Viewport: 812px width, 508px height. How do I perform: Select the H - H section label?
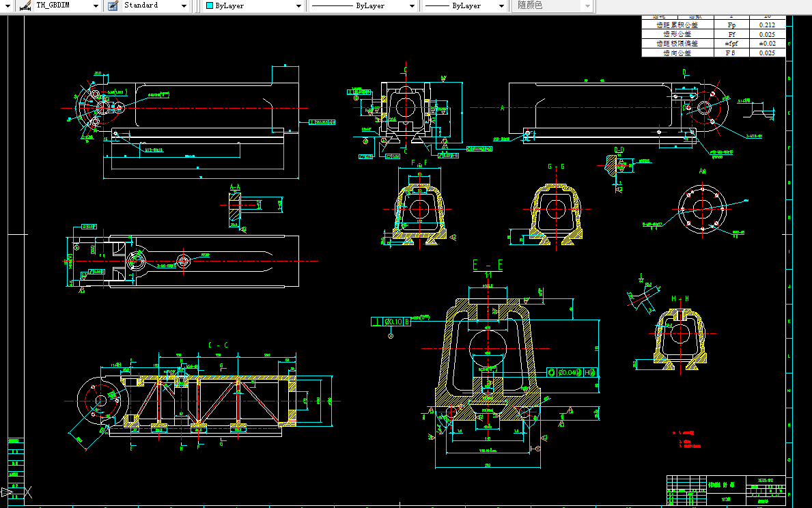pos(679,299)
